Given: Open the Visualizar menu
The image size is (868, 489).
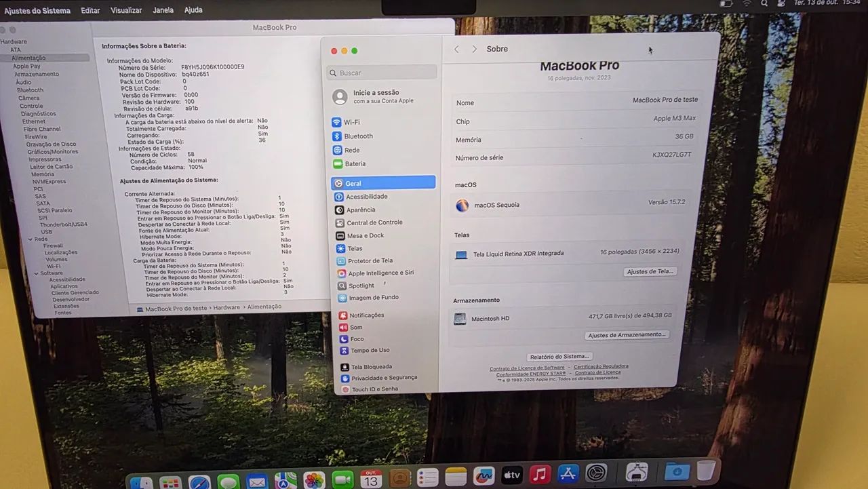Looking at the screenshot, I should coord(126,11).
